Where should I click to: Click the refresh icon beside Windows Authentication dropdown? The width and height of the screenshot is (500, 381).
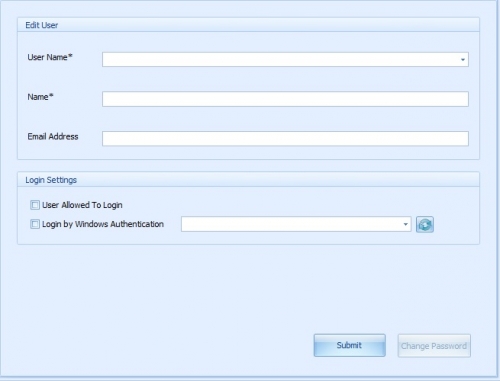pos(425,224)
